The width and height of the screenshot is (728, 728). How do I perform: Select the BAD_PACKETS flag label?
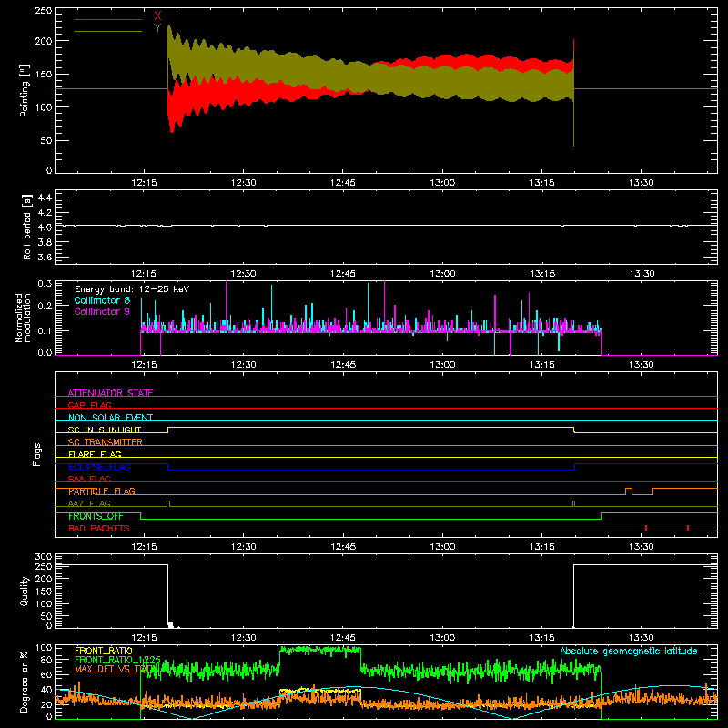[99, 528]
